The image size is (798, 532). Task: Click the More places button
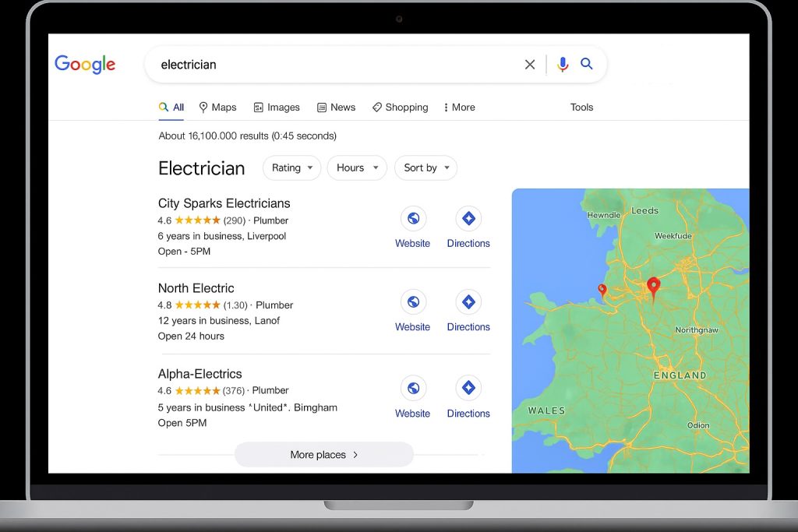click(x=323, y=455)
